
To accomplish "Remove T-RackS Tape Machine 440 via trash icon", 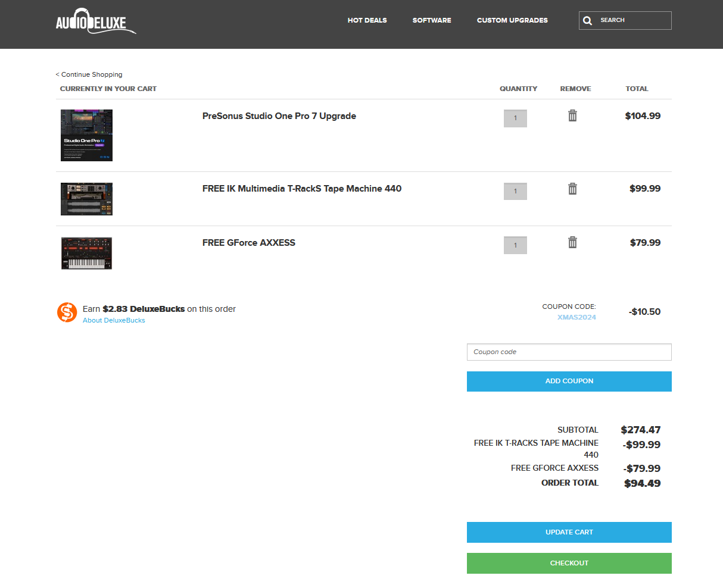I will (x=572, y=189).
